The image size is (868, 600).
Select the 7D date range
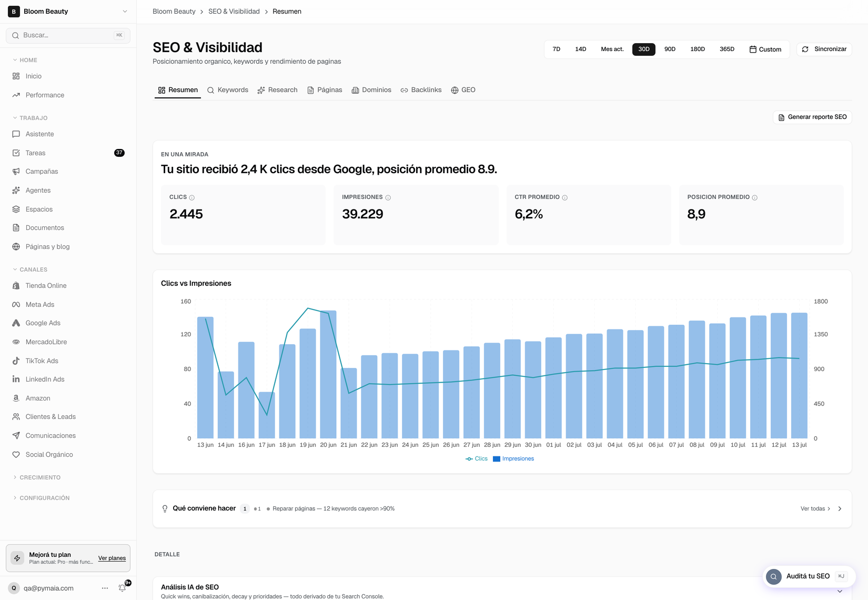coord(557,49)
